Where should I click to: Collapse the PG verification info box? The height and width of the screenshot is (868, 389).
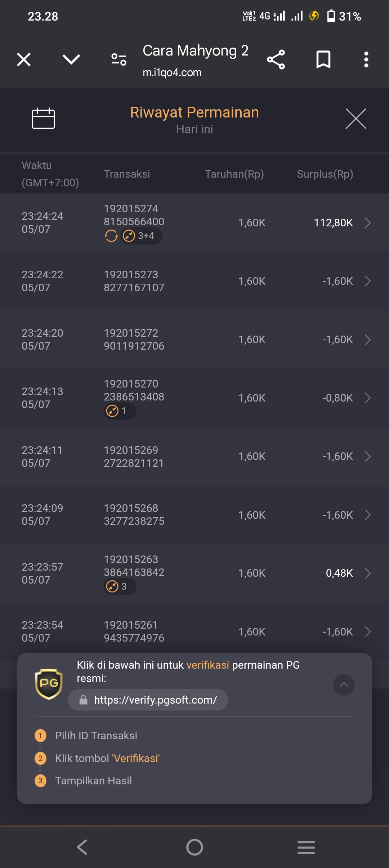pos(344,685)
